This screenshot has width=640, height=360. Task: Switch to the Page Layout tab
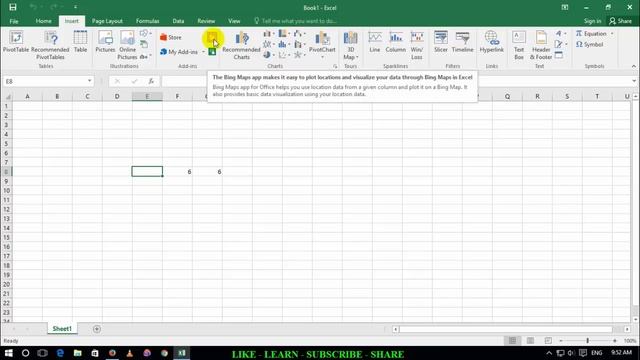tap(107, 21)
